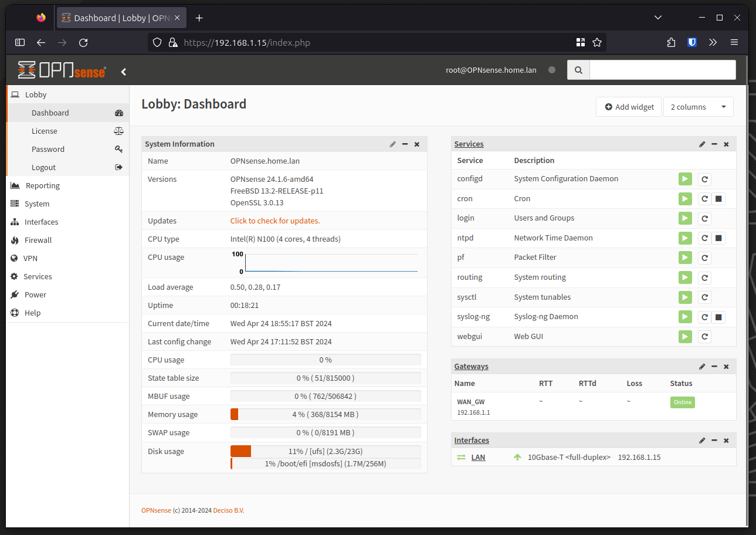Edit the Services widget

[x=702, y=144]
